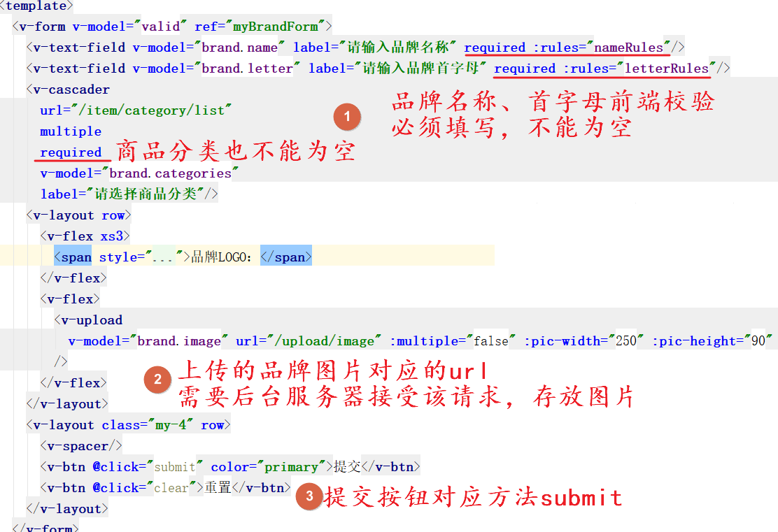
Task: Click the highlighted closing span tag
Action: [x=286, y=257]
